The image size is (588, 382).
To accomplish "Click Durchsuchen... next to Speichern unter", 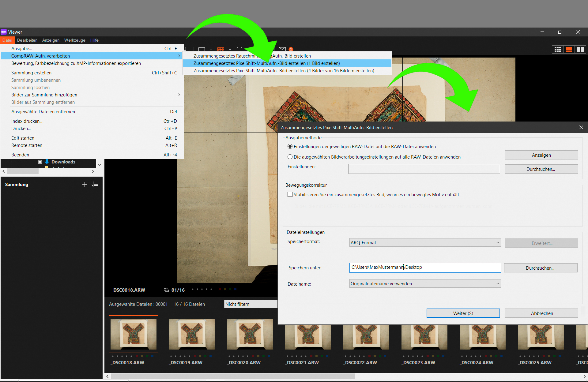I will 541,268.
